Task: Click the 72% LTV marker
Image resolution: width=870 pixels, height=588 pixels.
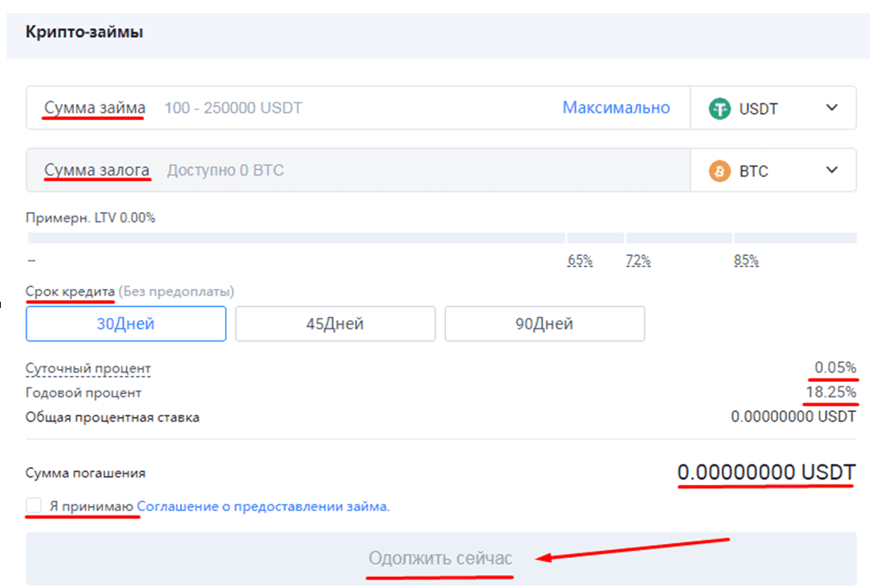Action: [x=638, y=260]
